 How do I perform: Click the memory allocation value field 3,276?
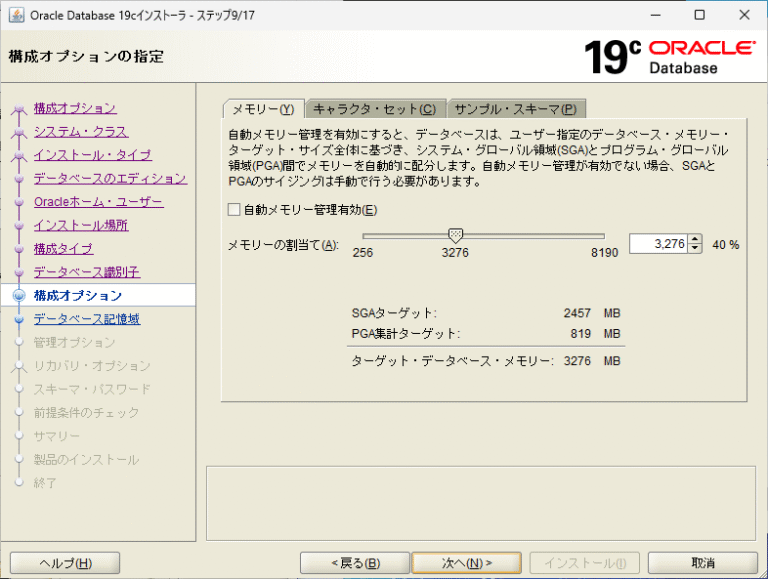click(658, 243)
